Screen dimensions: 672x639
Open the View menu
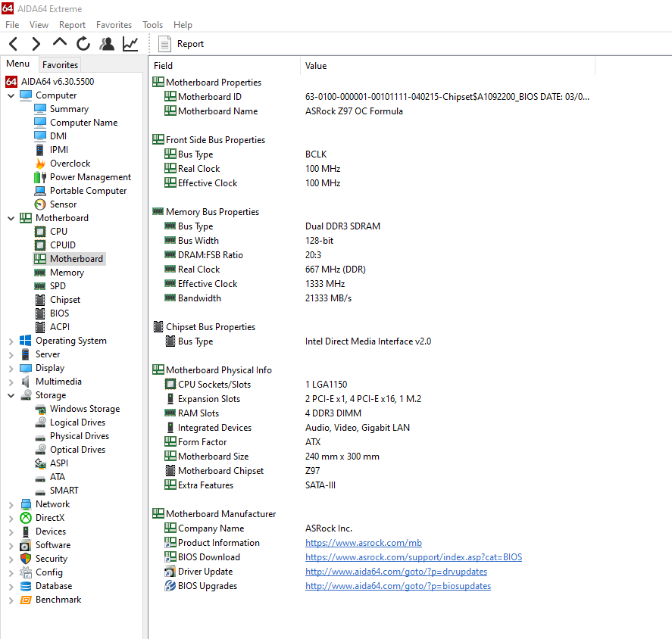pyautogui.click(x=39, y=25)
